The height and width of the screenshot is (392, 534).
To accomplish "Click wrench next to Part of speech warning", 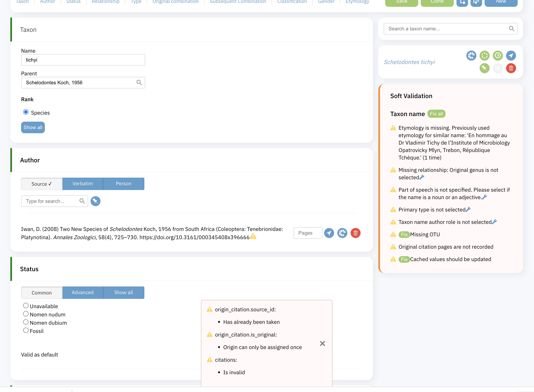I will pos(485,197).
